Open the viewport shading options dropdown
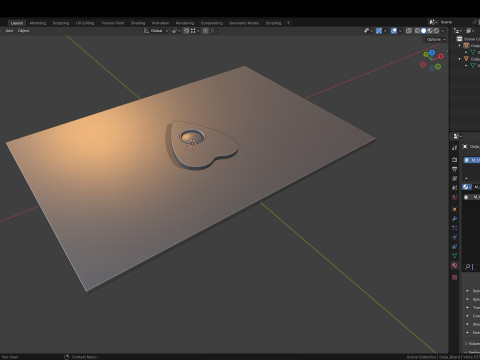The image size is (480, 360). (x=443, y=31)
